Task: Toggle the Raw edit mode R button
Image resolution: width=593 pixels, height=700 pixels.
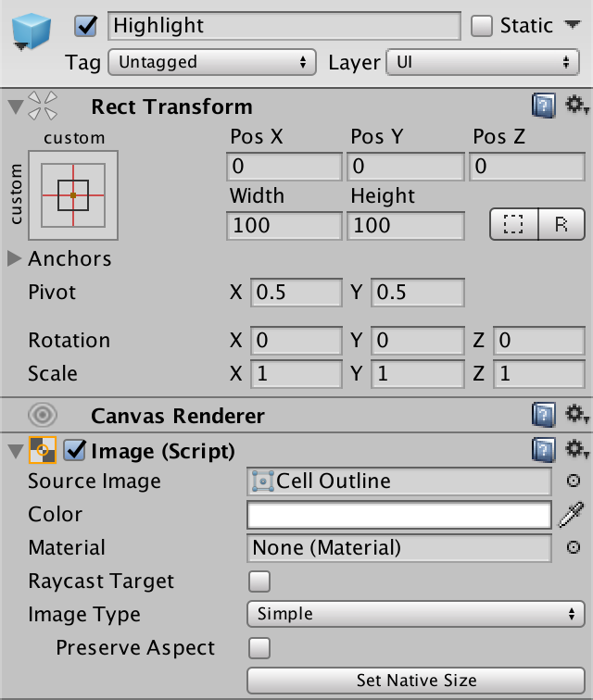Action: click(561, 224)
